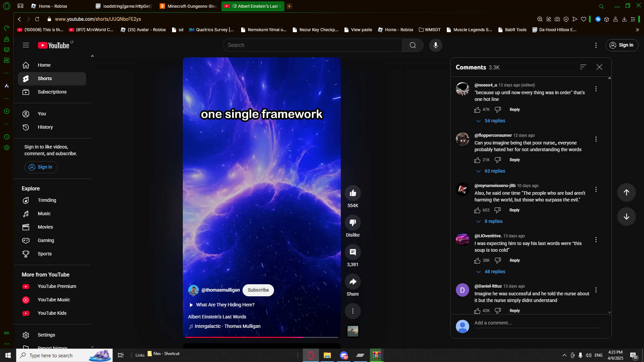Expand 63 replies under @flopperconsumer comment
Image resolution: width=644 pixels, height=362 pixels.
point(491,171)
